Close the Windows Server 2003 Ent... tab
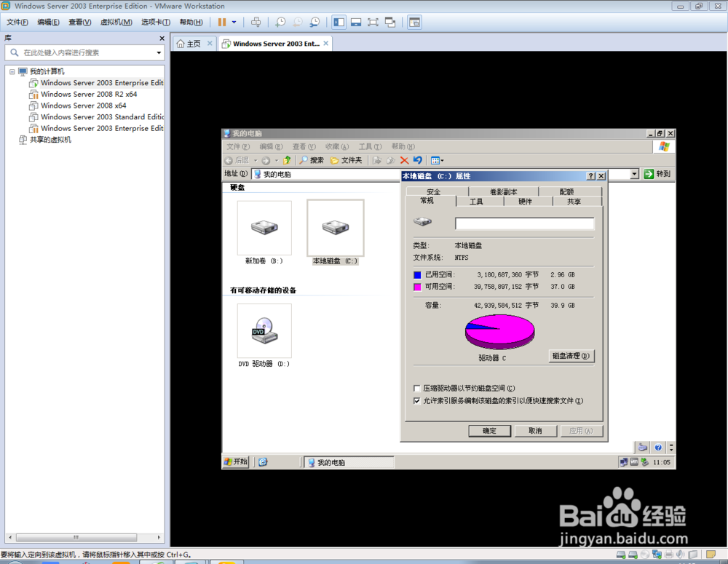 point(326,43)
